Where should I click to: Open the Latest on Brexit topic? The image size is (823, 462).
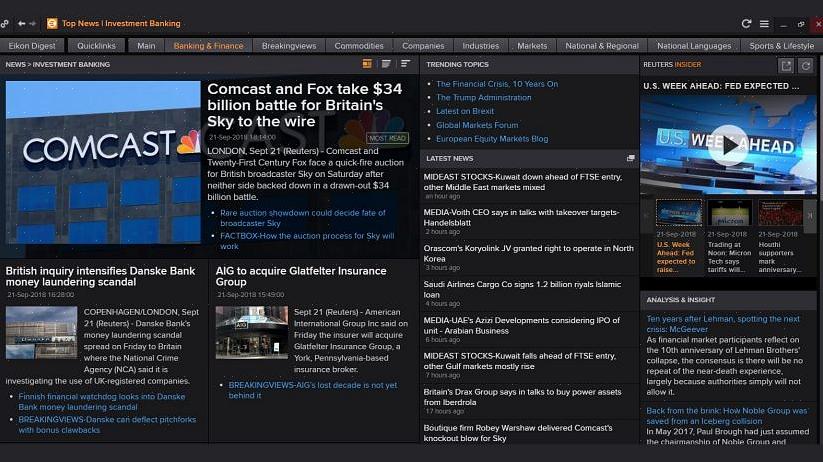[x=465, y=111]
